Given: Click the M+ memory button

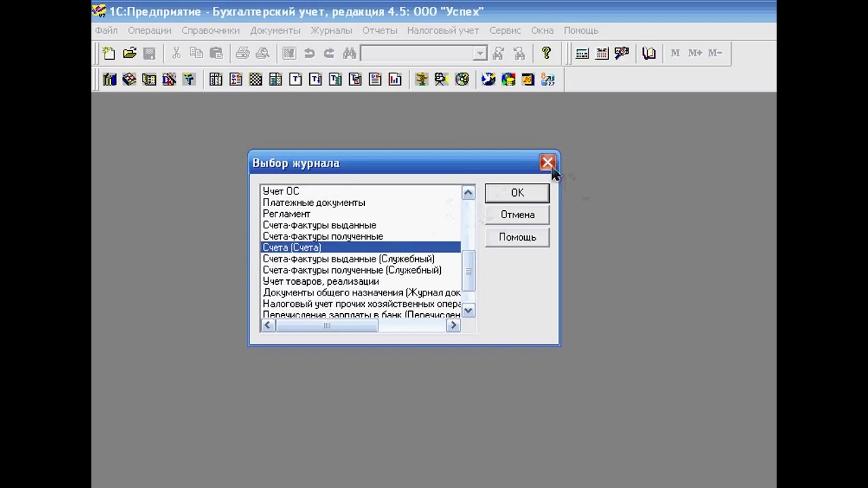Looking at the screenshot, I should (695, 53).
